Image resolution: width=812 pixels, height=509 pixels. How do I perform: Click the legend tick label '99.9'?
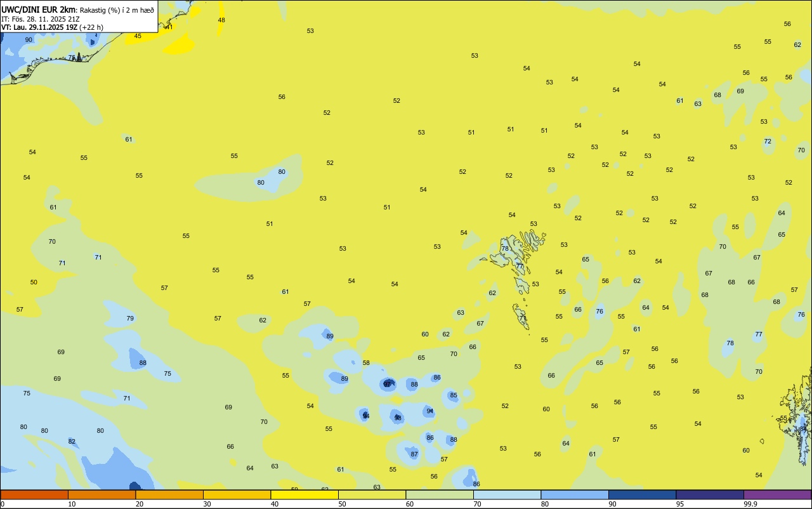750,504
